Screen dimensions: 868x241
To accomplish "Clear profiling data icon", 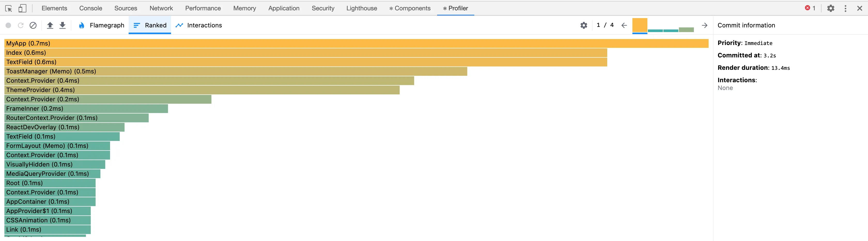I will point(33,25).
